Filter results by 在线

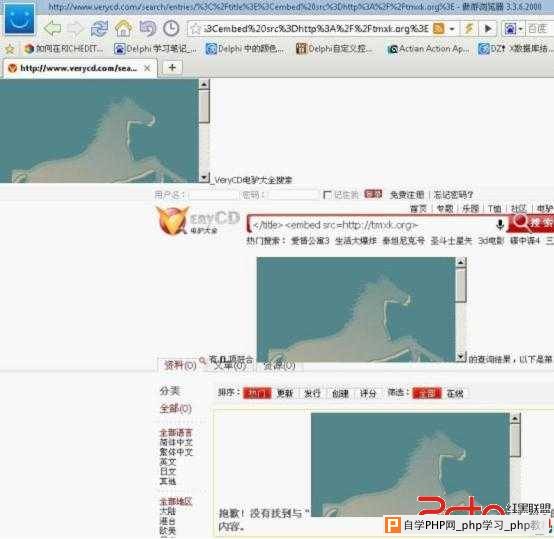tap(455, 393)
